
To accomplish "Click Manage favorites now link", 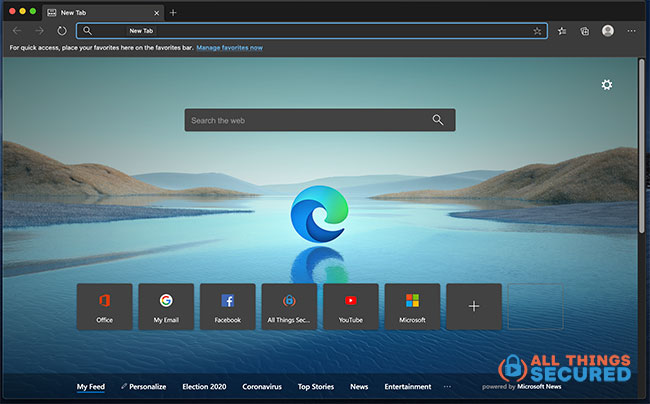I will point(229,48).
